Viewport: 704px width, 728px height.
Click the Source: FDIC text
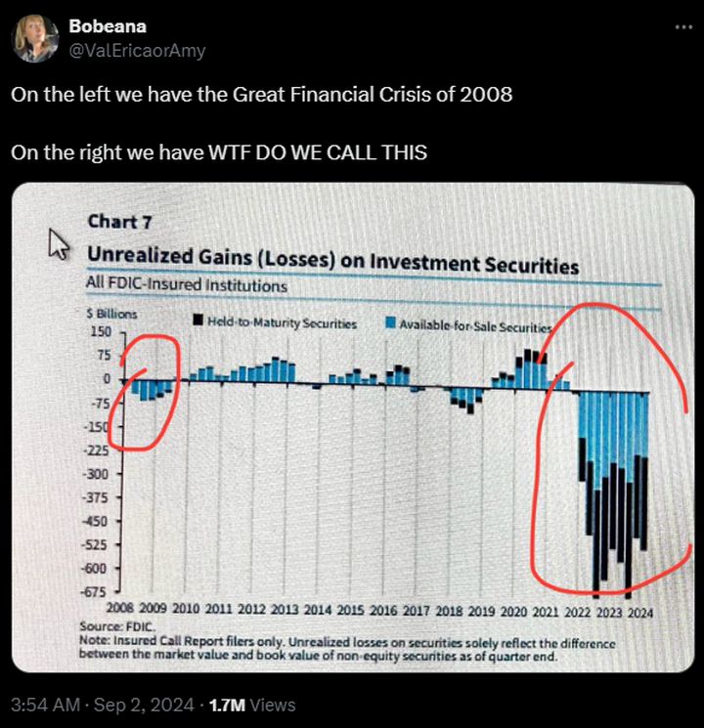click(x=117, y=626)
